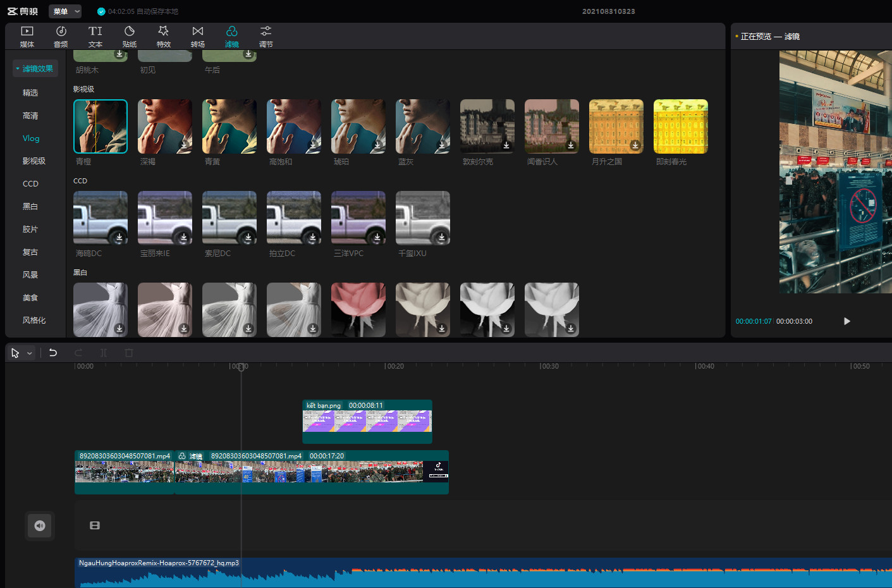Download the 深褐 filter
The height and width of the screenshot is (588, 892).
point(184,145)
